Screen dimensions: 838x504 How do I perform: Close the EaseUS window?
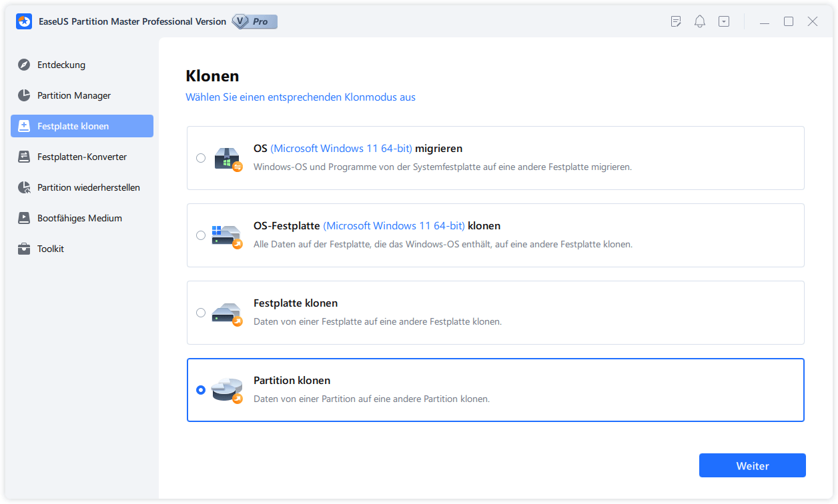pyautogui.click(x=813, y=21)
